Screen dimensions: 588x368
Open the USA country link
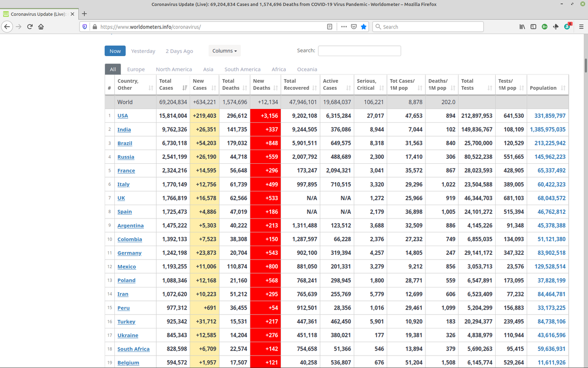(123, 115)
